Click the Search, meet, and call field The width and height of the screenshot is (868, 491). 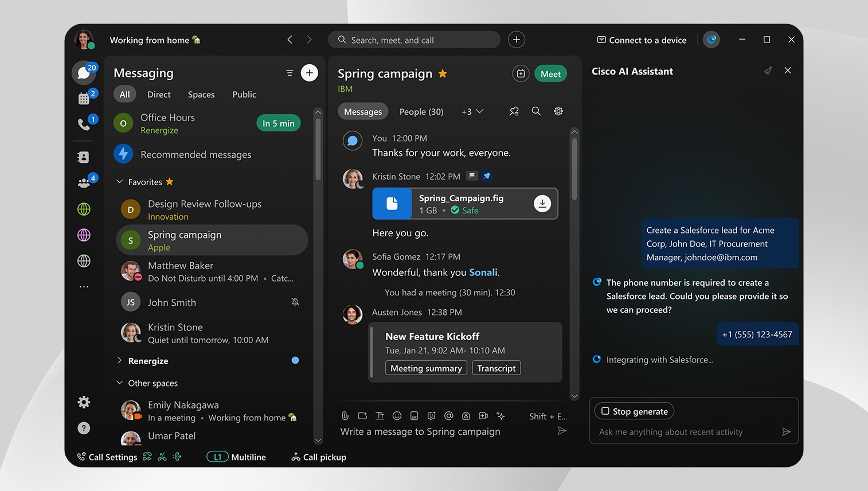tap(414, 40)
